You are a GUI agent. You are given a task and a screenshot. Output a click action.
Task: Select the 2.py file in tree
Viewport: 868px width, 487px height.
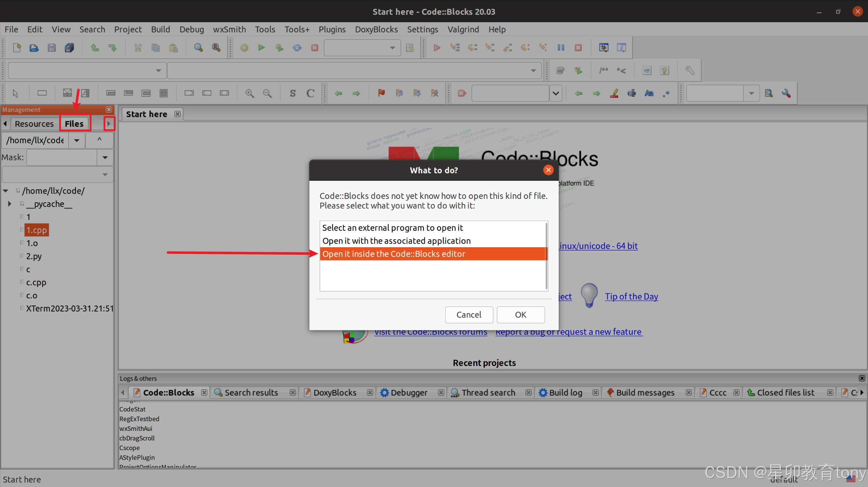(x=34, y=256)
